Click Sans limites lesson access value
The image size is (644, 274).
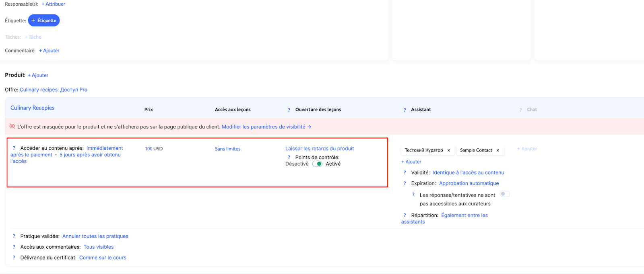227,149
